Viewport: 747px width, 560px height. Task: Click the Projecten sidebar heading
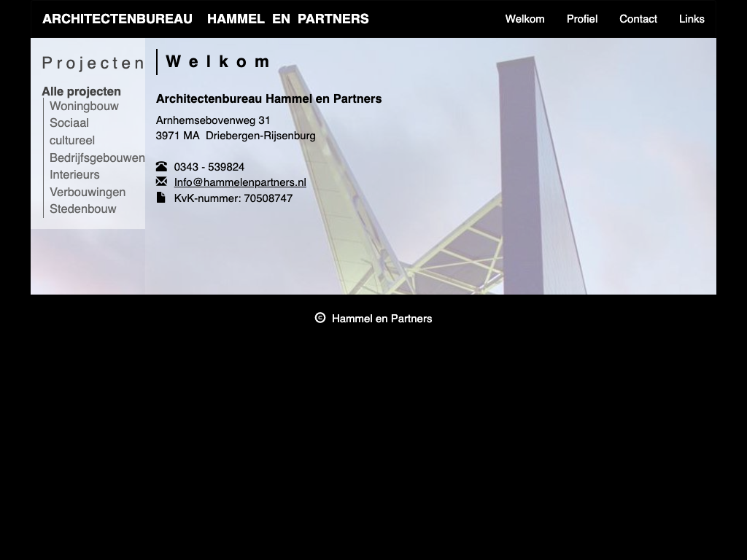click(93, 63)
